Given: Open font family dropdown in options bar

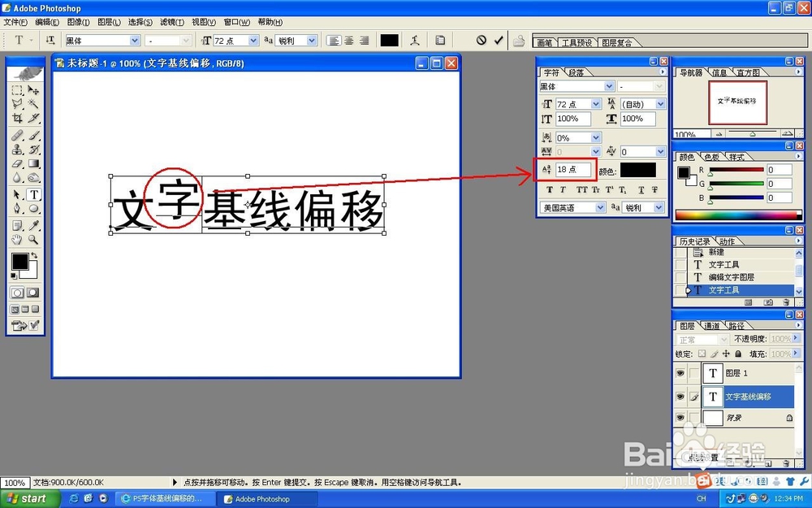Looking at the screenshot, I should (135, 41).
